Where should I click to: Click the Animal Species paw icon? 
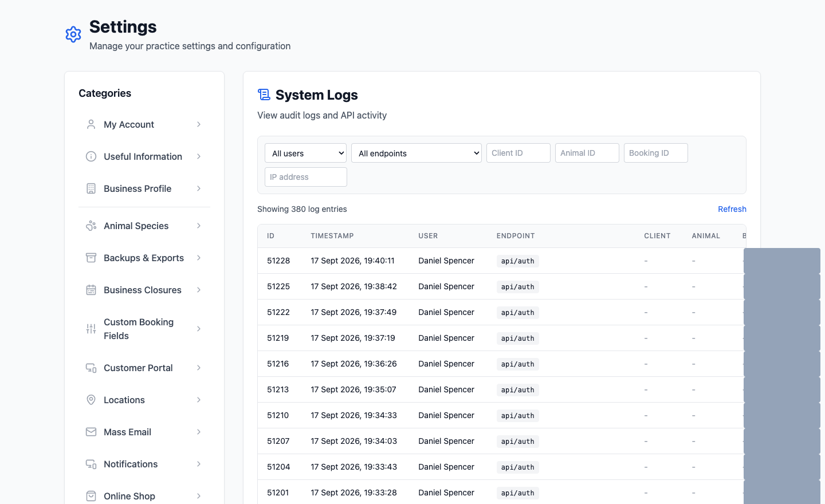[x=91, y=226]
